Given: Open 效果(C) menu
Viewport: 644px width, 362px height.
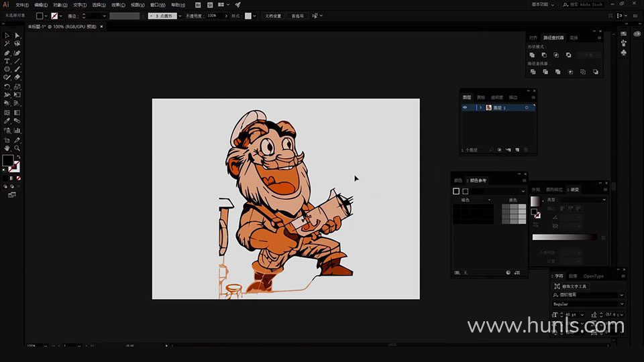Looking at the screenshot, I should click(x=118, y=5).
